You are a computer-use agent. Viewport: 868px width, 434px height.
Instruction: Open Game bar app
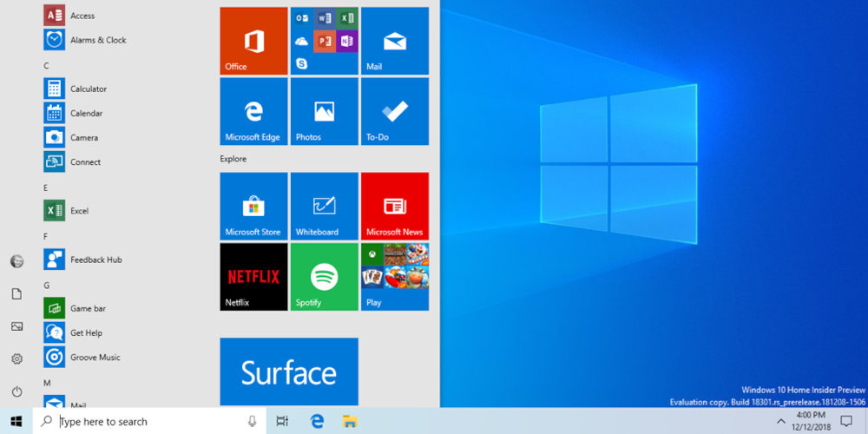(x=75, y=308)
